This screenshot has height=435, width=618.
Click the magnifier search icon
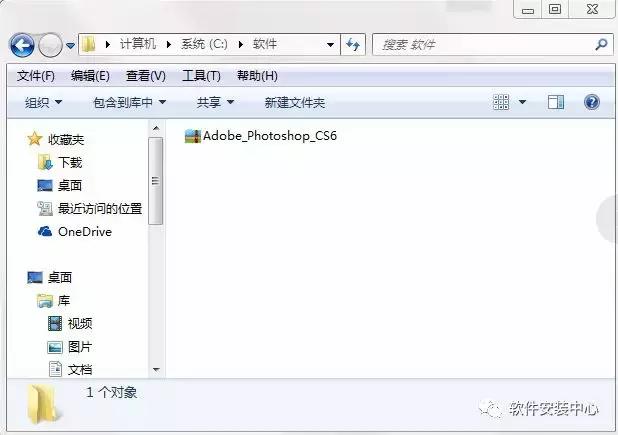pos(601,44)
